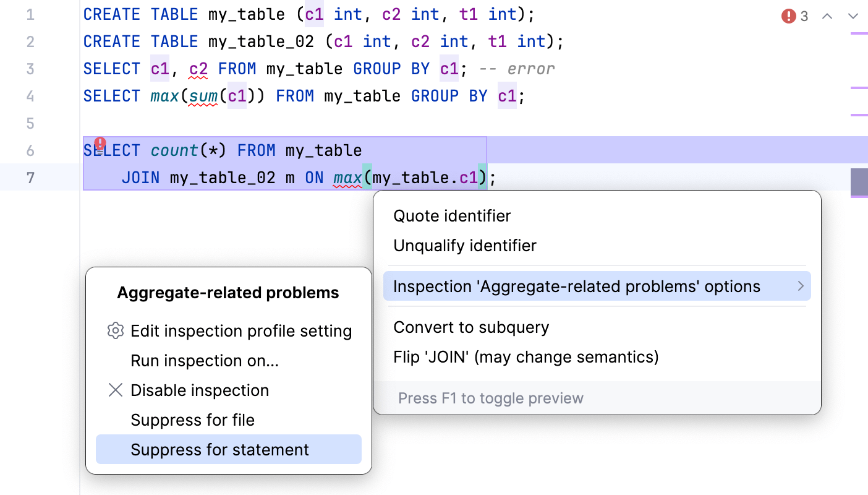This screenshot has width=868, height=495.
Task: Choose 'Unqualify identifier' option
Action: tap(465, 245)
